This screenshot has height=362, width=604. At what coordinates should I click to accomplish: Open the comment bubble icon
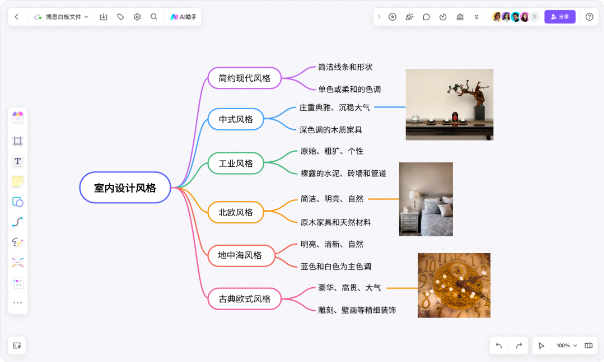point(426,17)
